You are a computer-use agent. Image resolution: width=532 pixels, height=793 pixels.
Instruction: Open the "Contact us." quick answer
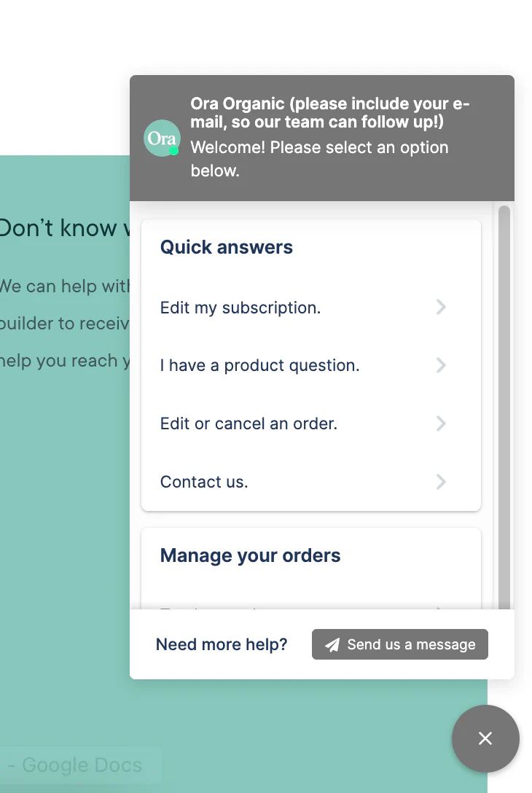203,482
